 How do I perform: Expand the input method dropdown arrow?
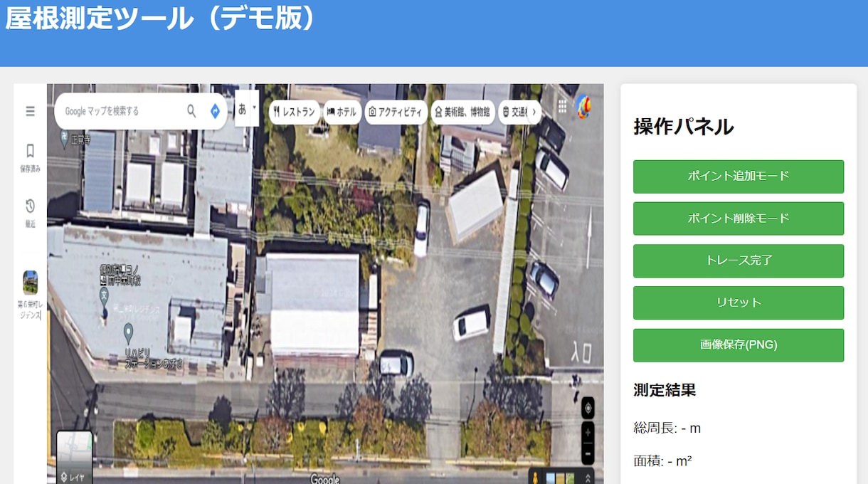254,107
